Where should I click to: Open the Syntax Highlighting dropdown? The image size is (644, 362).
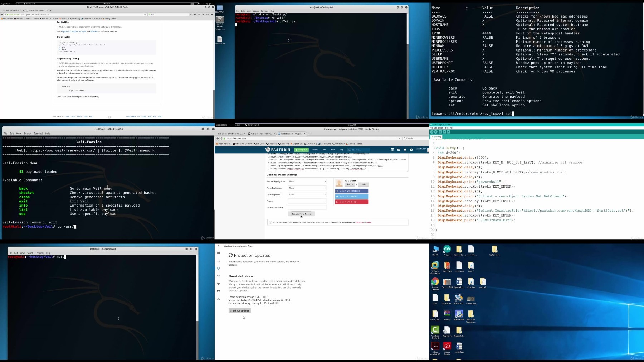pos(307,182)
